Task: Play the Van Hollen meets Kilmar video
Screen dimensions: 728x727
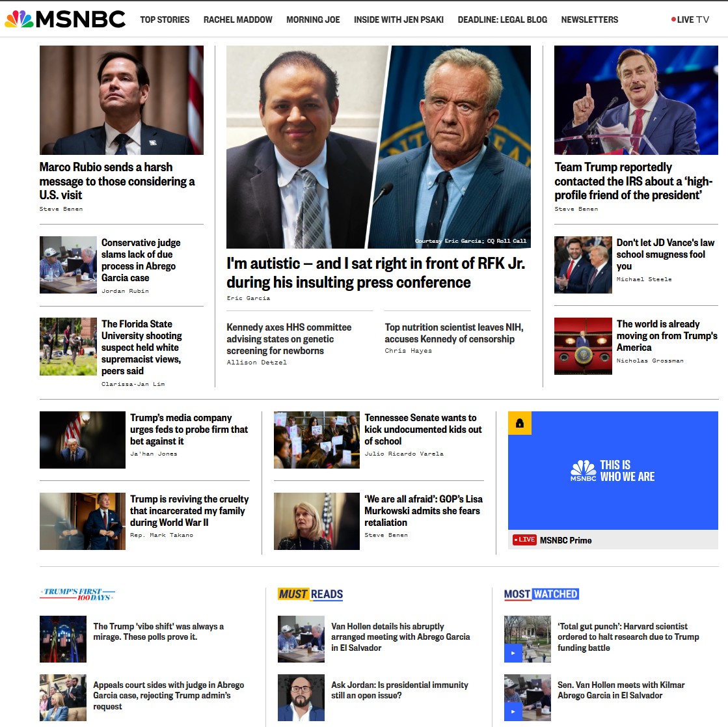Action: (x=528, y=697)
